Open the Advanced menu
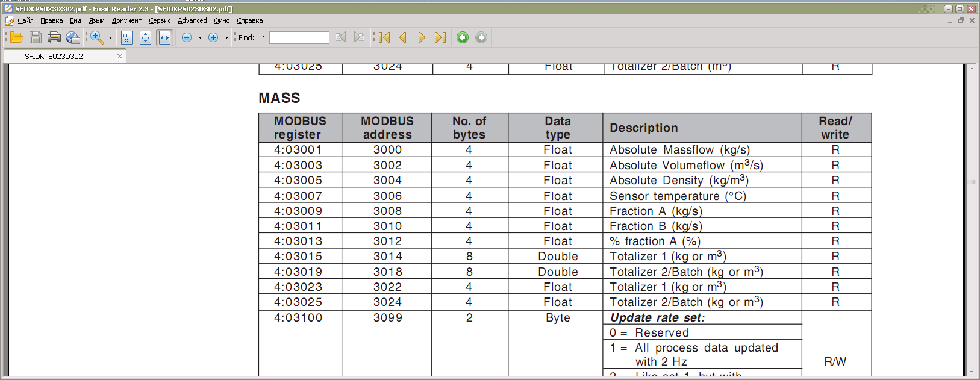This screenshot has height=380, width=980. click(x=192, y=20)
